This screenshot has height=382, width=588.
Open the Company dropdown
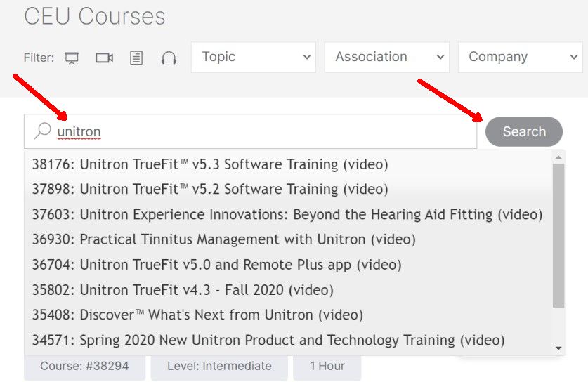[521, 57]
